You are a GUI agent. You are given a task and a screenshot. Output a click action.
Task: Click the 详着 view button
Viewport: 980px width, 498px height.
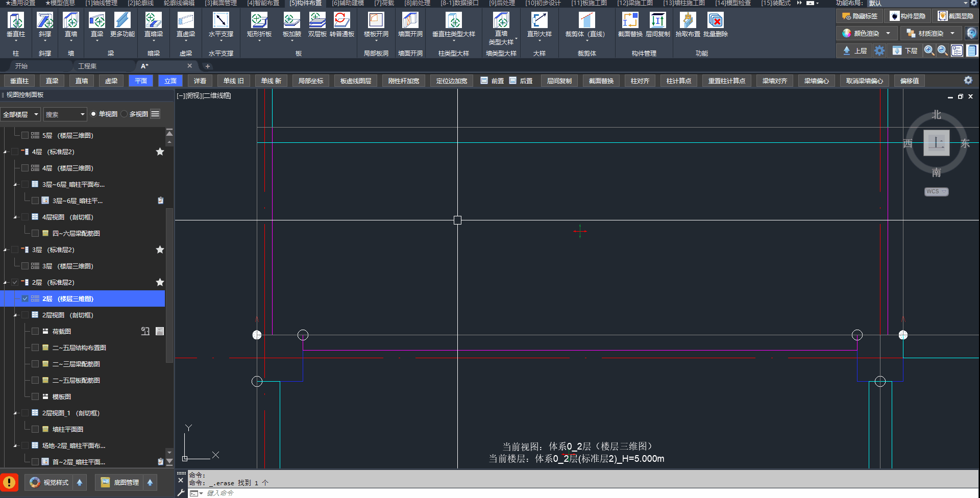(200, 81)
